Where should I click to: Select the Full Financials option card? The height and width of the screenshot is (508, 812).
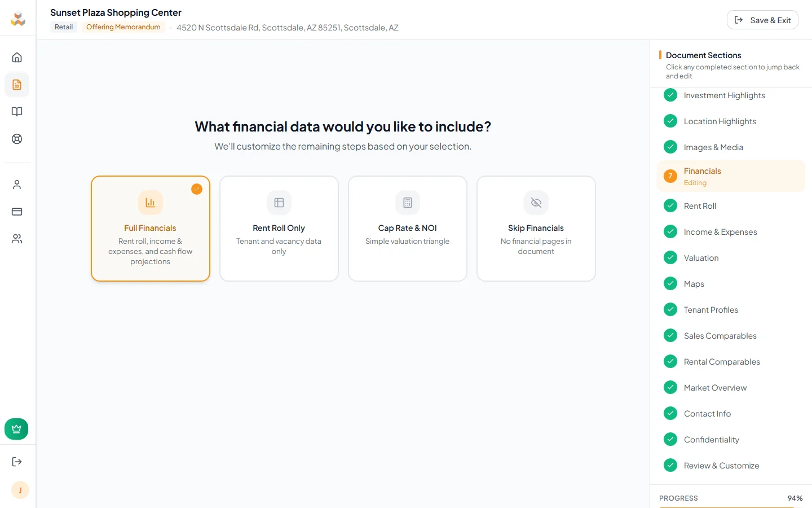(151, 229)
